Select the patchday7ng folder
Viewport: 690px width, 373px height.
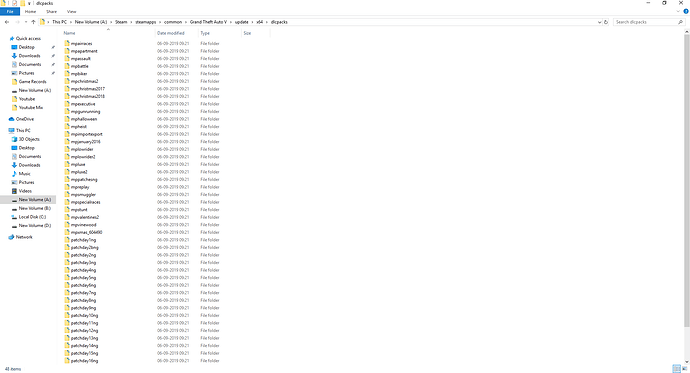pos(83,293)
